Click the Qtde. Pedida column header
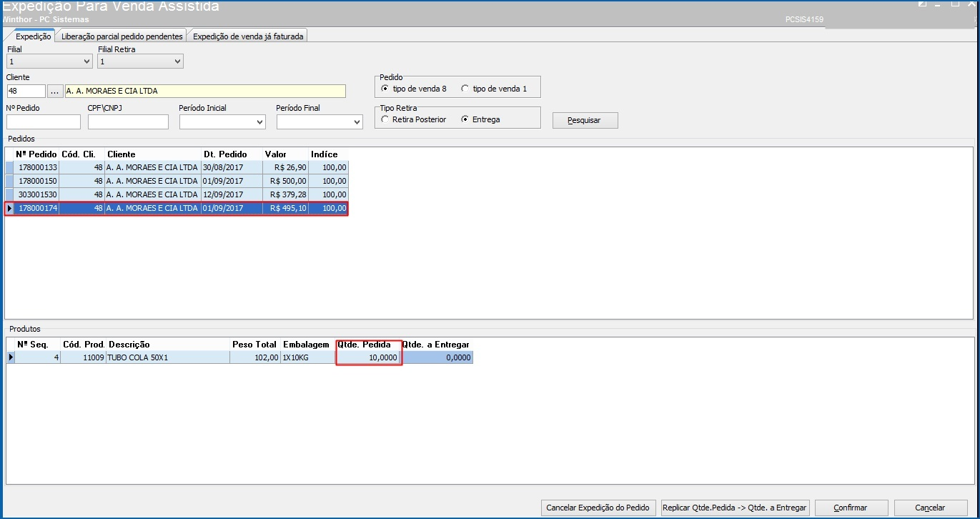980x519 pixels. coord(368,345)
